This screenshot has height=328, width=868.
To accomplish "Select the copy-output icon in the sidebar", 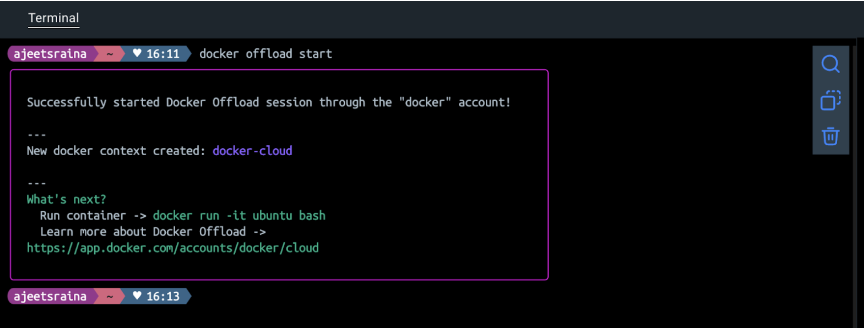I will (x=831, y=100).
